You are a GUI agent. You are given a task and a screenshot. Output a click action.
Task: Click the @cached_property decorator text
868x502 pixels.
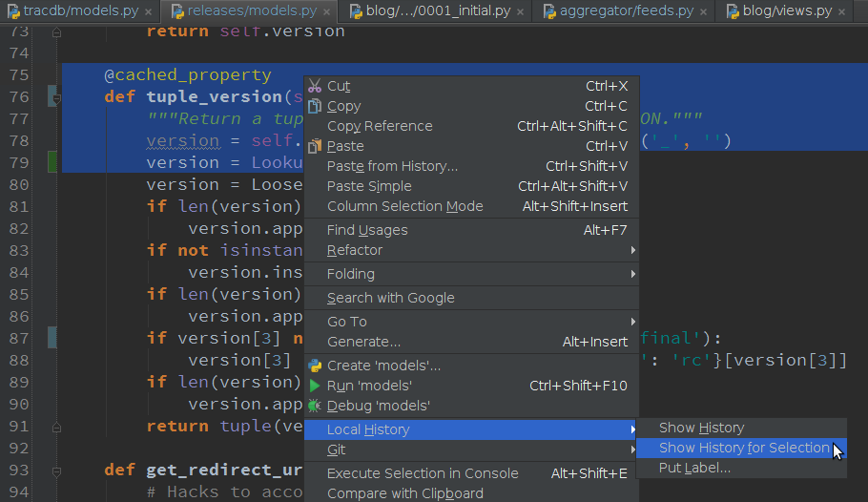click(x=188, y=74)
